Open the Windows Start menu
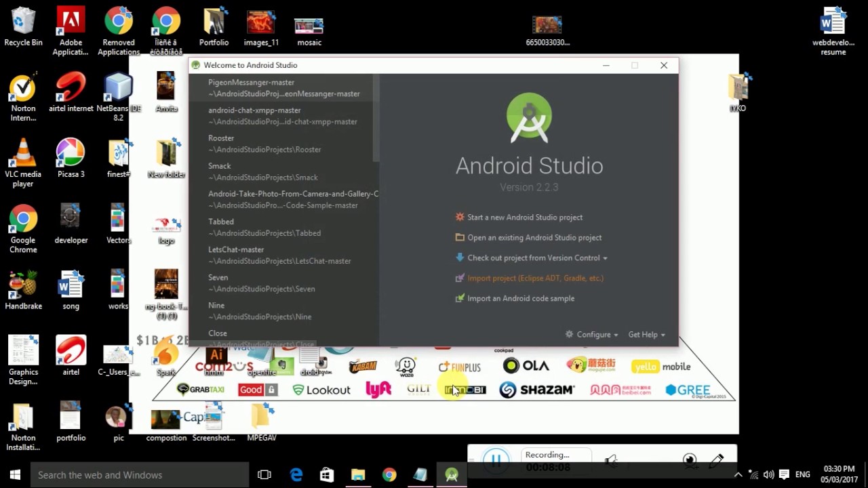The image size is (868, 488). pos(15,475)
